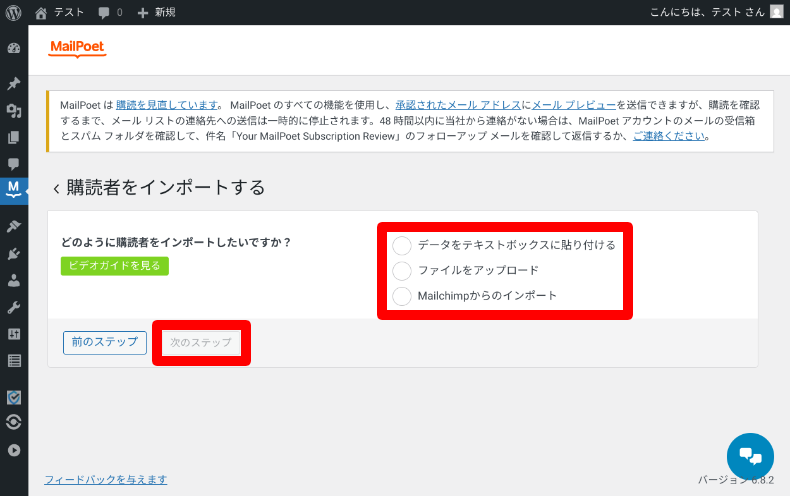This screenshot has height=496, width=790.
Task: Open the 承認されたメール アドレス link
Action: [x=458, y=105]
